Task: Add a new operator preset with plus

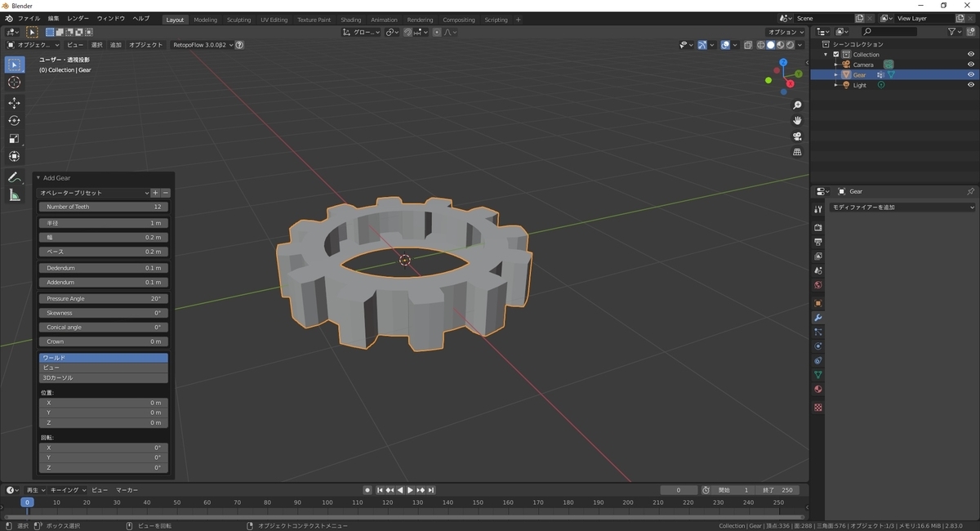Action: click(155, 193)
